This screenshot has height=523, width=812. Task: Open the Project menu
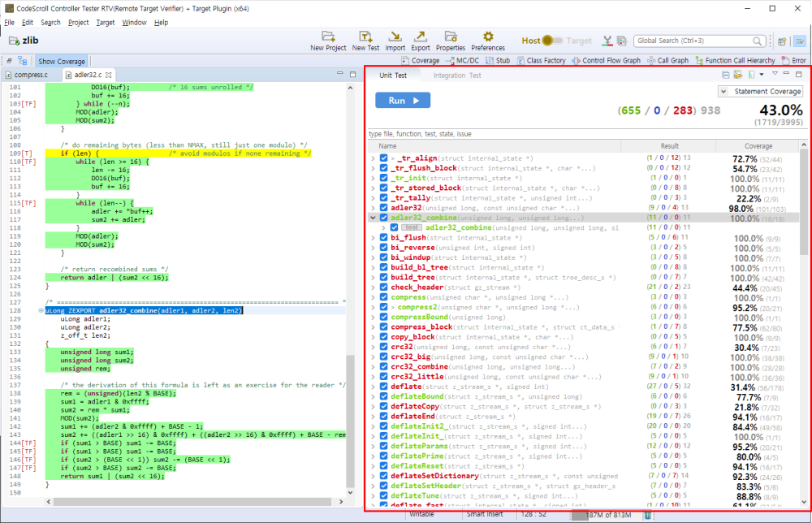click(79, 22)
